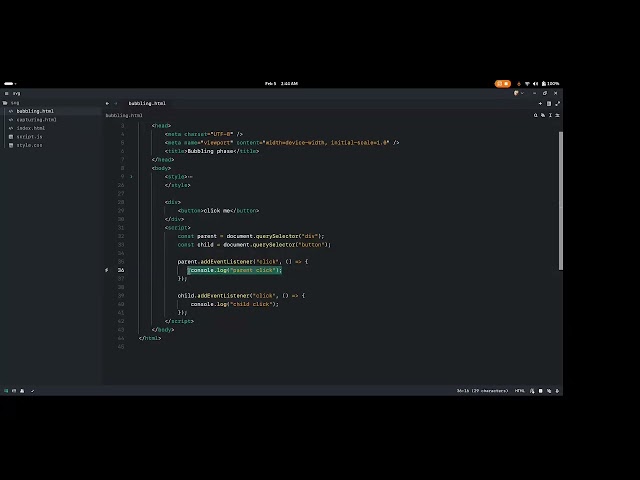The width and height of the screenshot is (640, 480).
Task: Go back using the left arrow
Action: (107, 104)
